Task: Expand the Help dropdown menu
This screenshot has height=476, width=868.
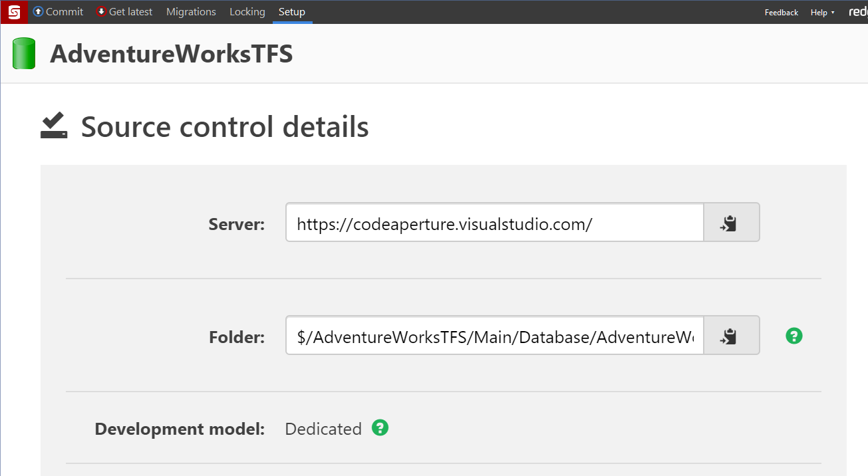Action: tap(822, 13)
